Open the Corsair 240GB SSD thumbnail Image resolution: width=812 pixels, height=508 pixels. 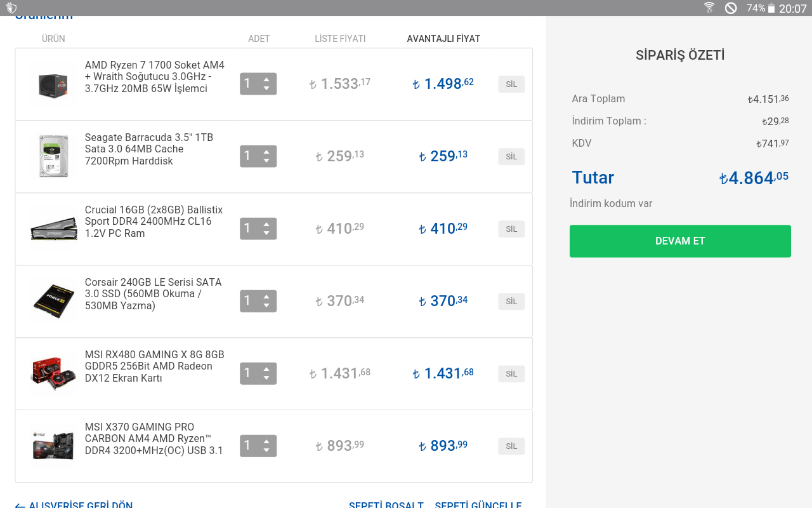(53, 301)
